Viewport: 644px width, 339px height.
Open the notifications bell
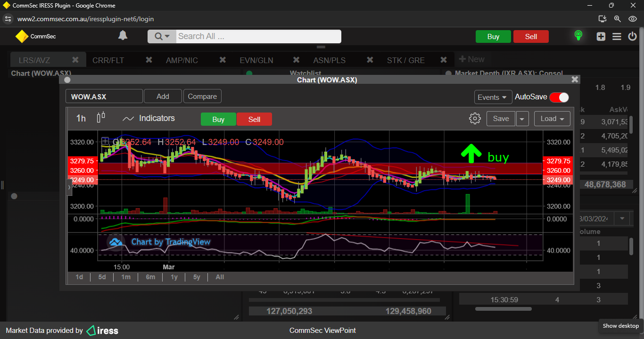point(123,36)
